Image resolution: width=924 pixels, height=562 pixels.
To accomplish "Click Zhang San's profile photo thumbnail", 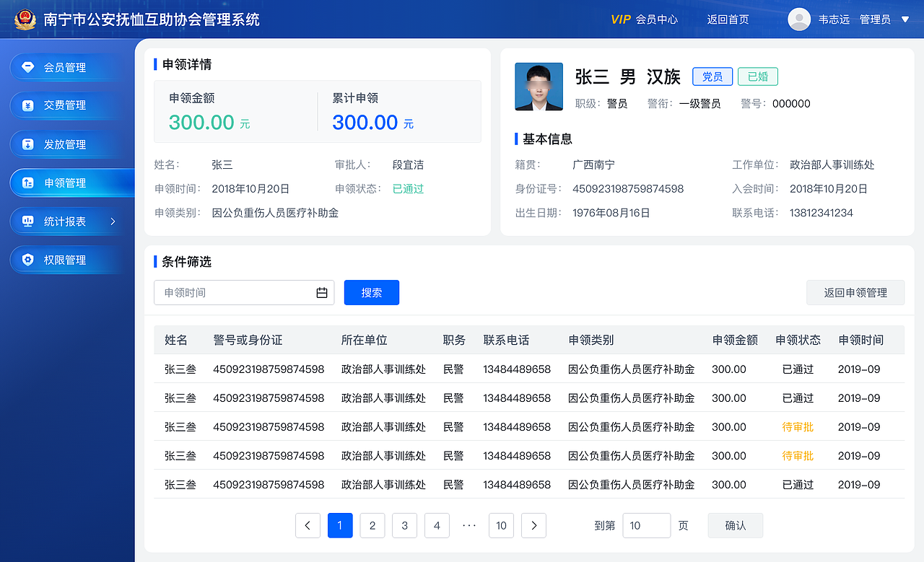I will (537, 87).
